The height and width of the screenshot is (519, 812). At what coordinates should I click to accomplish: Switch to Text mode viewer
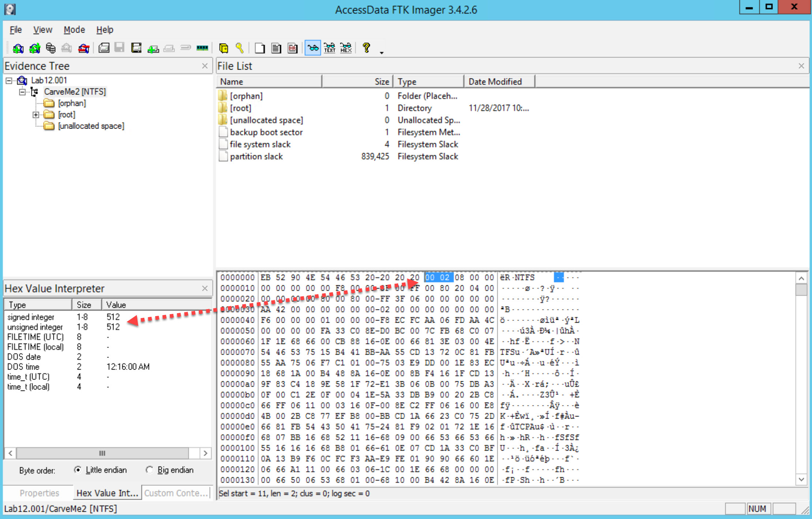(329, 48)
